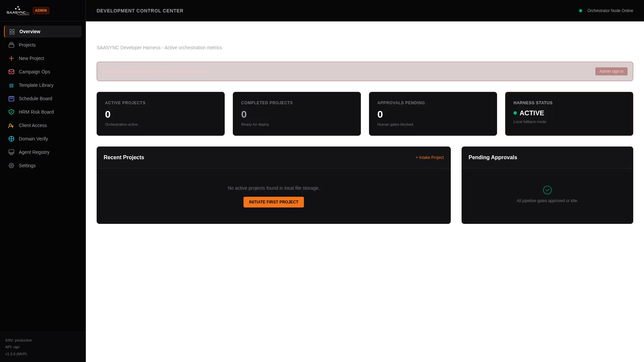Open the Agent Registry page
The width and height of the screenshot is (644, 362).
(x=43, y=152)
